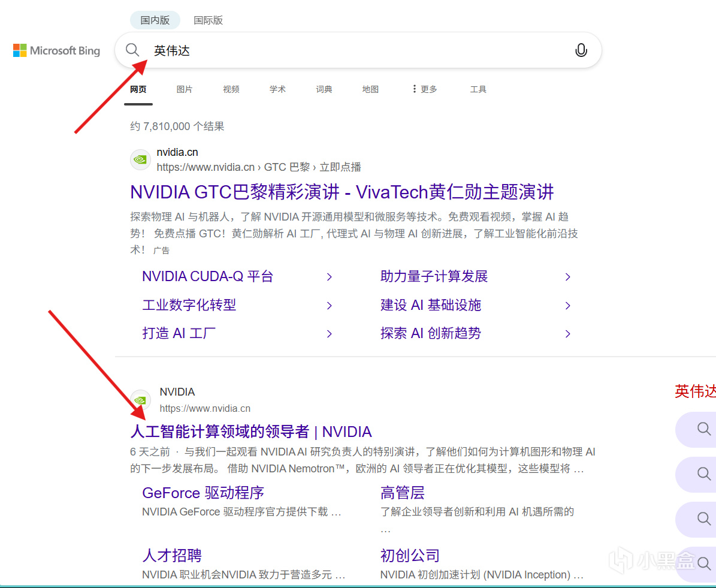Click second related search pill on right

click(x=696, y=474)
